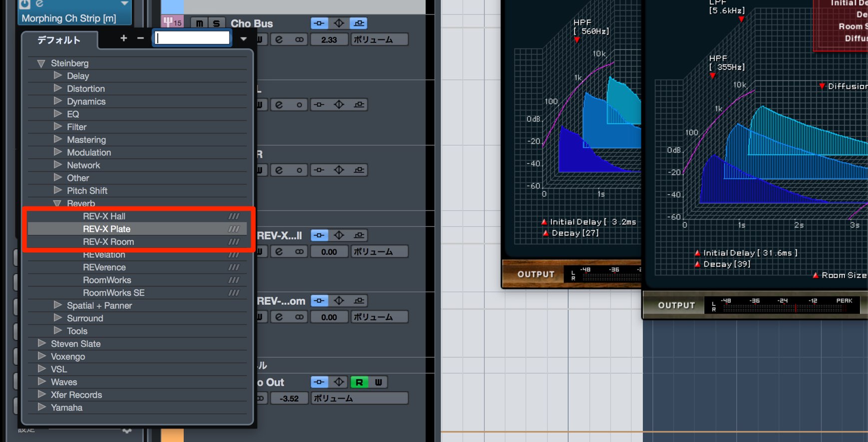Click the 0.00 volume value on REV-X...ll track
This screenshot has height=442, width=868.
pyautogui.click(x=329, y=251)
